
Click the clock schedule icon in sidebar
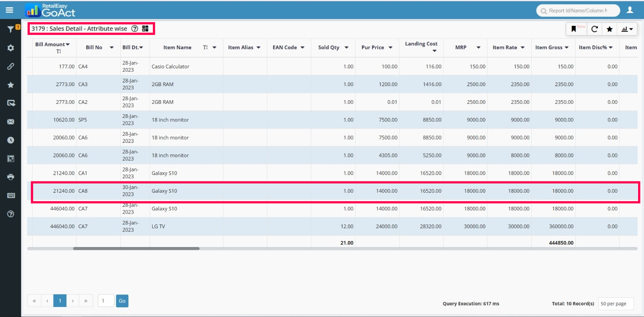coord(11,140)
